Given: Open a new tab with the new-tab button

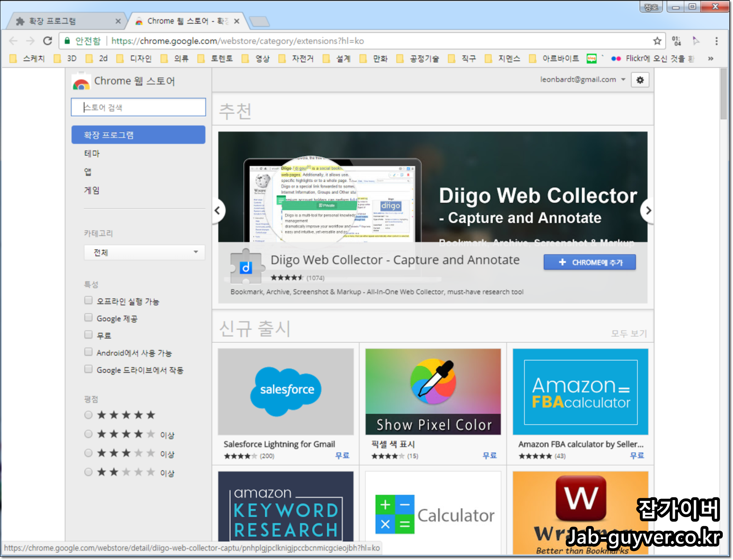Looking at the screenshot, I should point(259,21).
